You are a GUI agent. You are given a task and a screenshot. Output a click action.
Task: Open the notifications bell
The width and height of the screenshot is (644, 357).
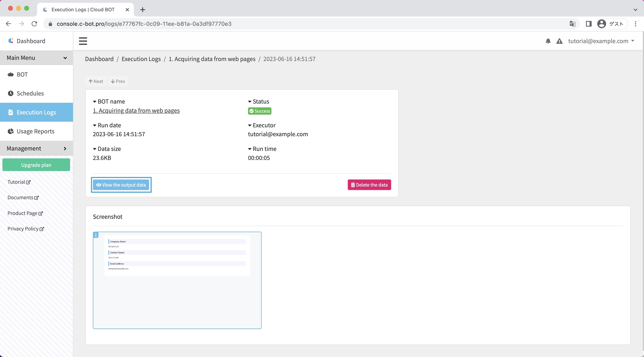tap(548, 41)
